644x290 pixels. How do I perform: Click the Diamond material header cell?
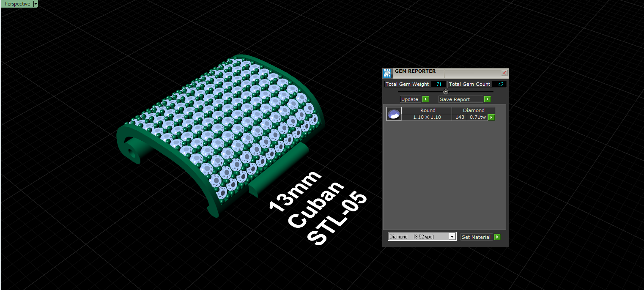(474, 110)
